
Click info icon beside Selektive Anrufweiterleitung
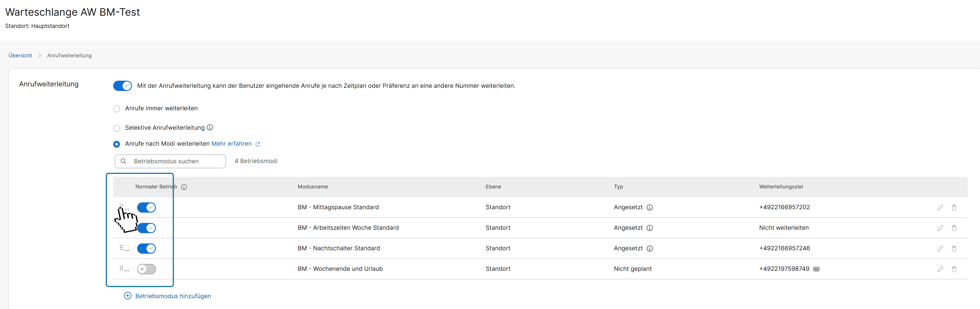pyautogui.click(x=210, y=127)
